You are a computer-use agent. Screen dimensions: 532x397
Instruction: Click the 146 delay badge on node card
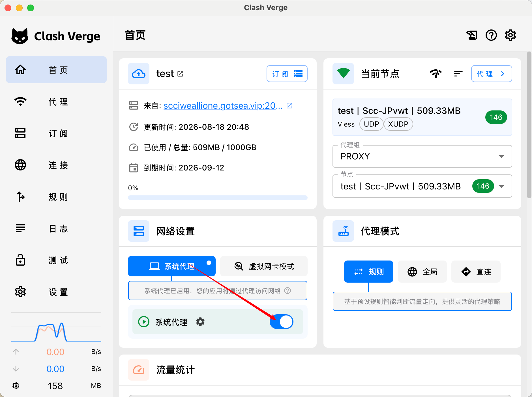pos(496,117)
